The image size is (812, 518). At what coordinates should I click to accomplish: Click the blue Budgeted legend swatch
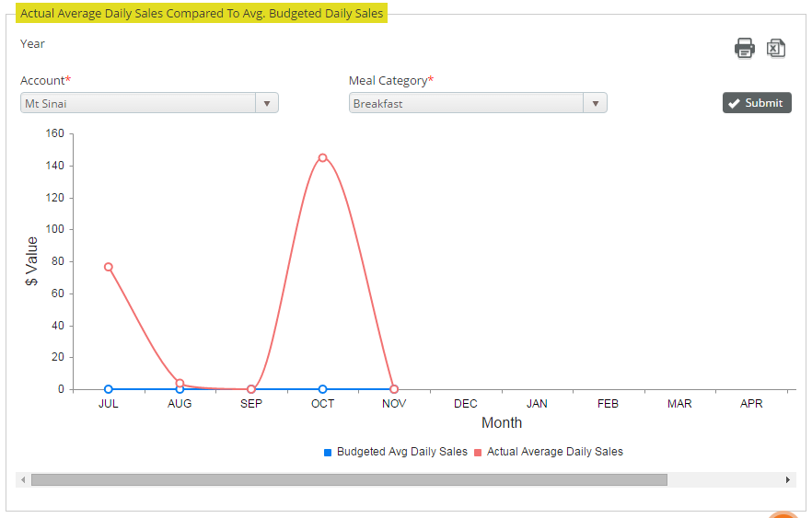pyautogui.click(x=328, y=453)
